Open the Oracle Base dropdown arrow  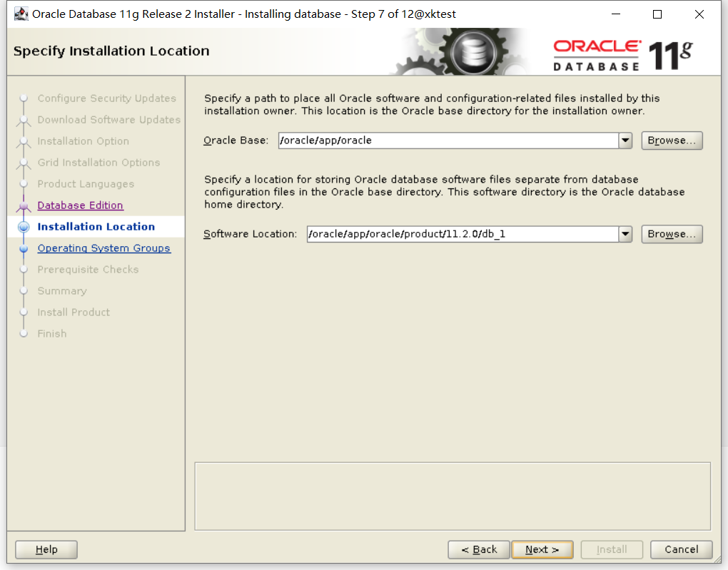click(x=625, y=140)
